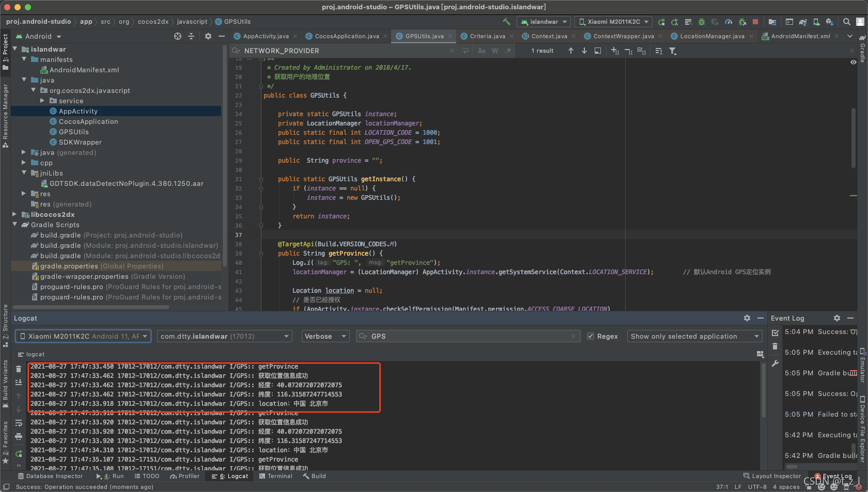Click the Profile app gauge icon
Image resolution: width=868 pixels, height=492 pixels.
[x=729, y=22]
